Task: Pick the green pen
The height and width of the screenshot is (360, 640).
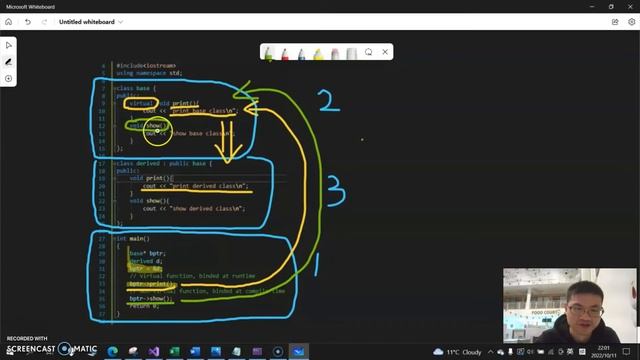Action: point(269,53)
